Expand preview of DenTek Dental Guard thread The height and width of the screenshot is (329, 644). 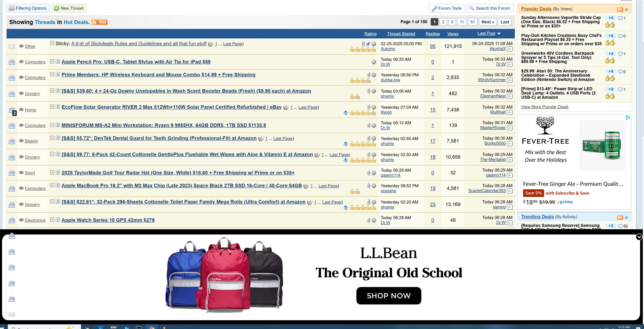(52, 138)
